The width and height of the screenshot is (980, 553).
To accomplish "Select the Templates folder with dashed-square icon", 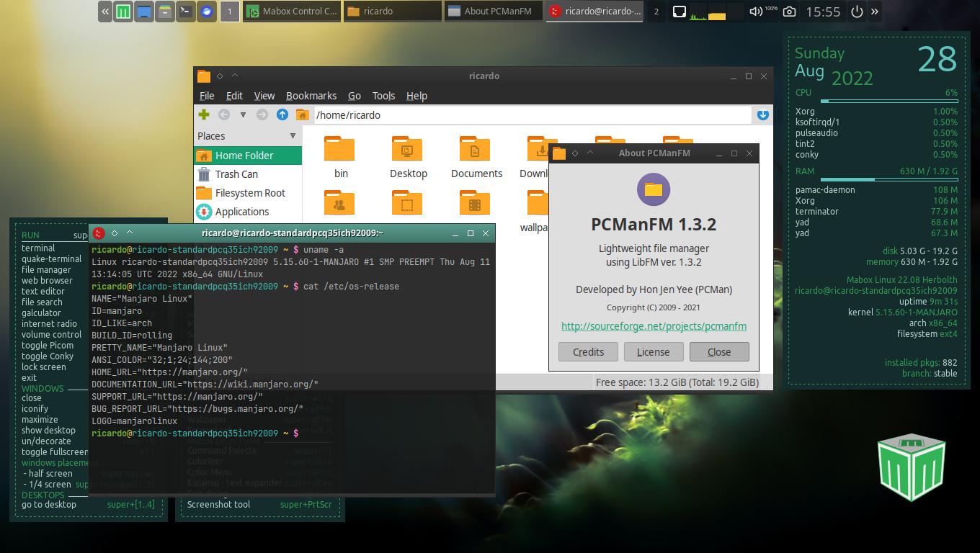I will tap(407, 203).
